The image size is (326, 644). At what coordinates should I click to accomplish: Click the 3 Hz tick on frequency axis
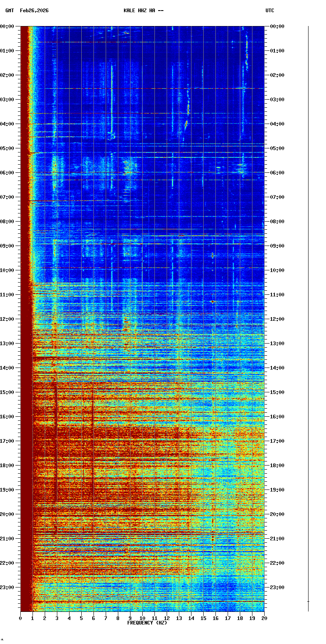[57, 618]
